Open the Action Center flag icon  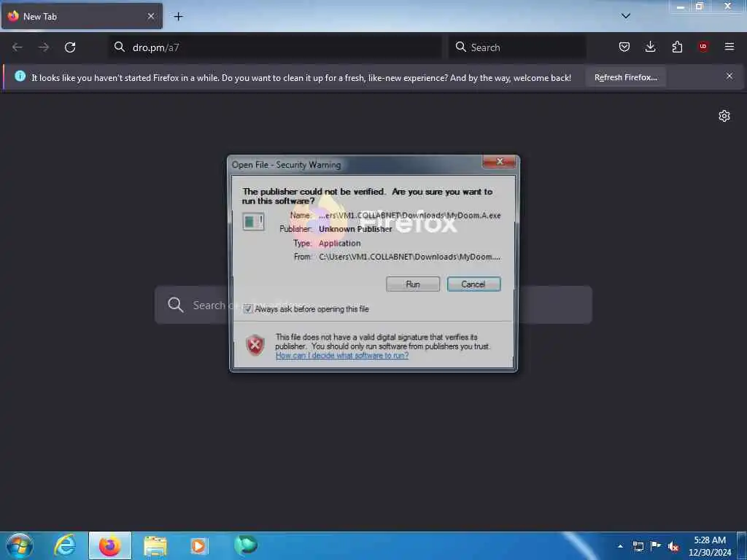pyautogui.click(x=656, y=545)
